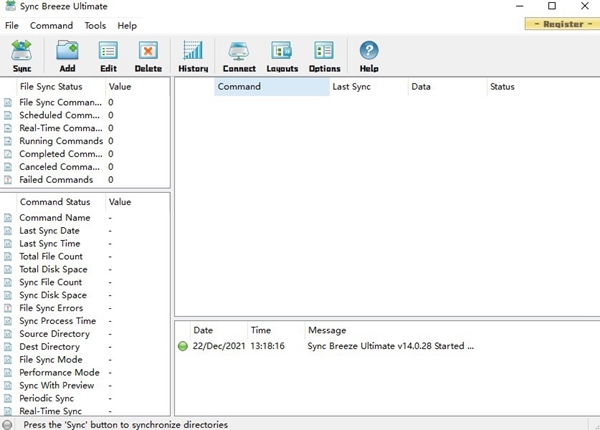Select the Dest Directory row

(85, 347)
